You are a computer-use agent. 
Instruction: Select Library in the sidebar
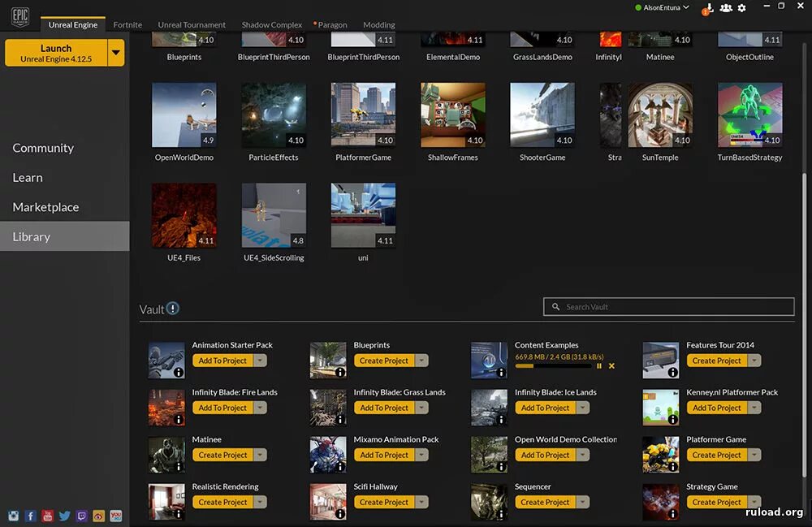click(65, 236)
